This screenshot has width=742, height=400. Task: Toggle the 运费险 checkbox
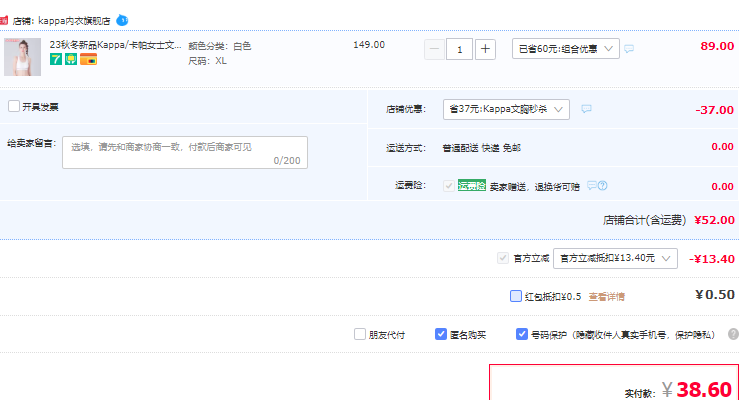(x=449, y=186)
